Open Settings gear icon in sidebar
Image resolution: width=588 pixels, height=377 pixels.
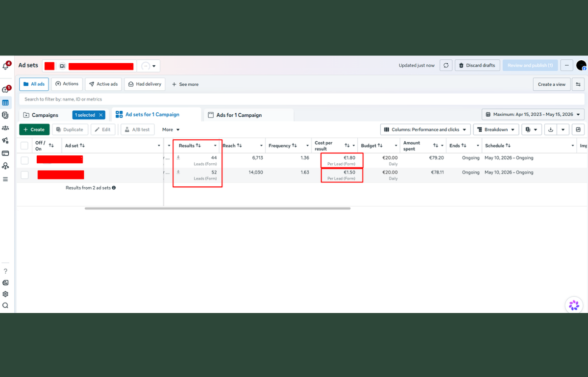click(5, 294)
